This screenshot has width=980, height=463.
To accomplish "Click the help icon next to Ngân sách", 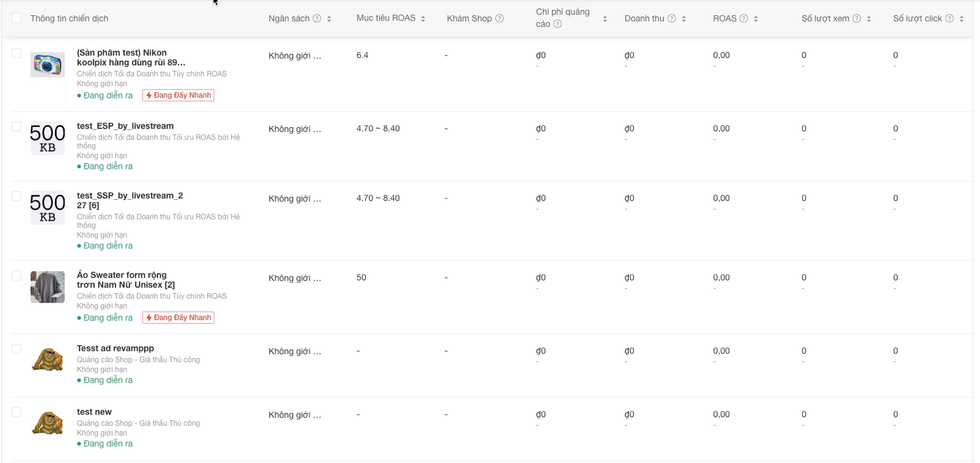I will tap(317, 18).
